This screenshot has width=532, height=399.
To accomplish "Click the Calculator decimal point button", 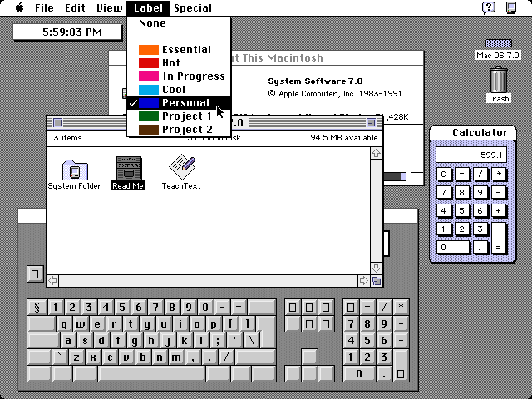I will 480,248.
